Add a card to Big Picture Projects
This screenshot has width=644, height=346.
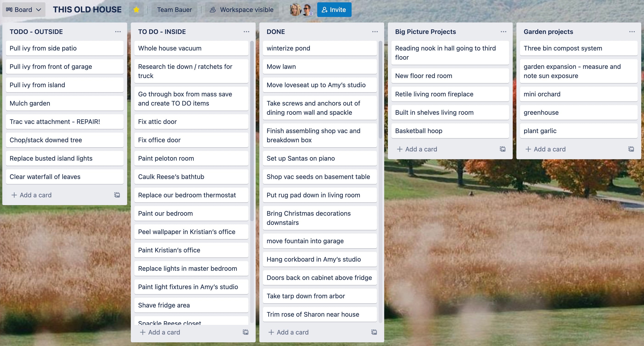tap(417, 149)
